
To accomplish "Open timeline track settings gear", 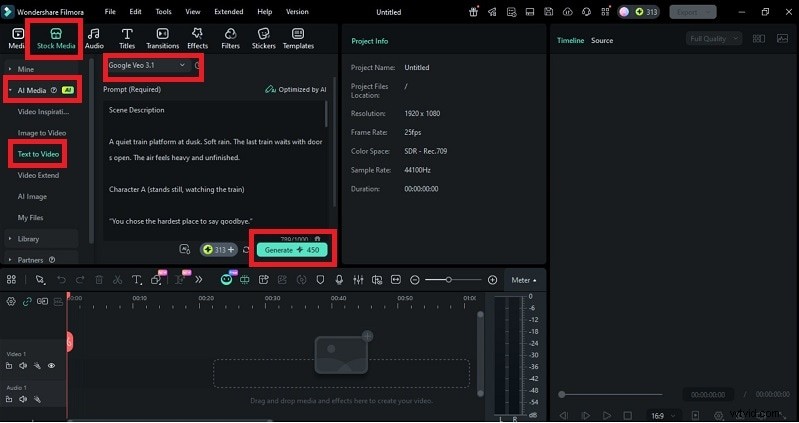I will click(11, 302).
